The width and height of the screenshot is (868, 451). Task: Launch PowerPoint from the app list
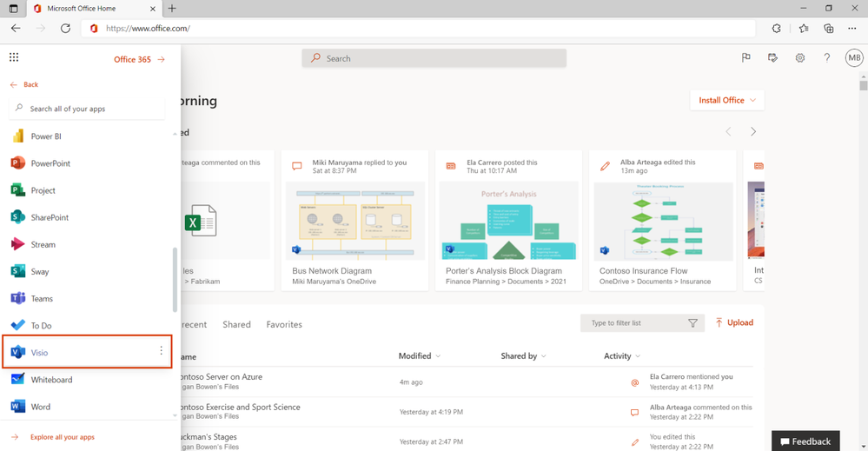coord(50,163)
